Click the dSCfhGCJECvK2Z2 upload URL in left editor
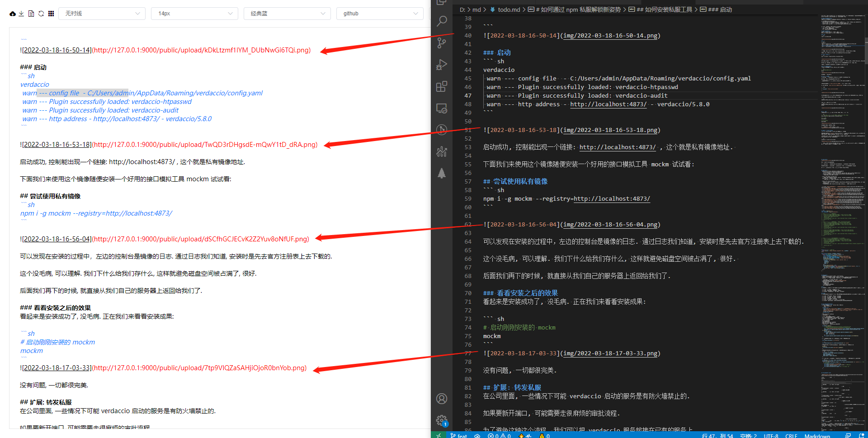The width and height of the screenshot is (868, 438). (201, 239)
